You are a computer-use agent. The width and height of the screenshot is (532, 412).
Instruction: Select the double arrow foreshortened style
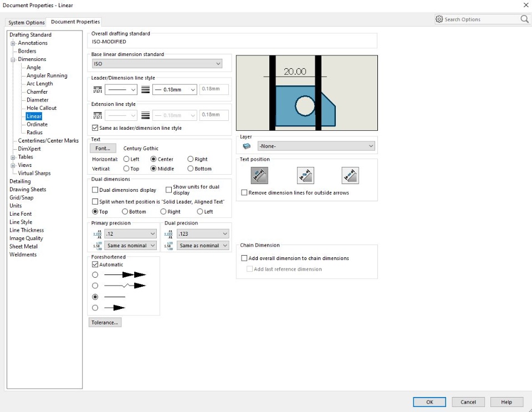tap(95, 274)
